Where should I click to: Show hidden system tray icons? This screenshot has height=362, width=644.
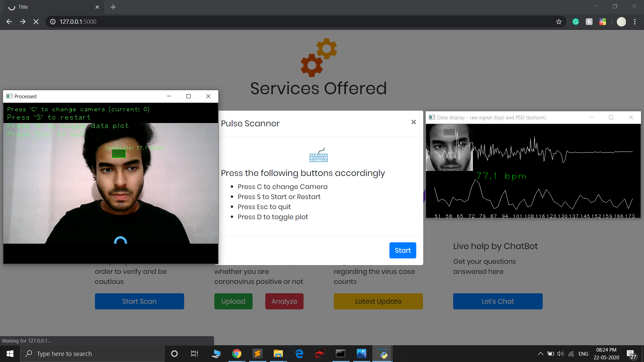[540, 354]
